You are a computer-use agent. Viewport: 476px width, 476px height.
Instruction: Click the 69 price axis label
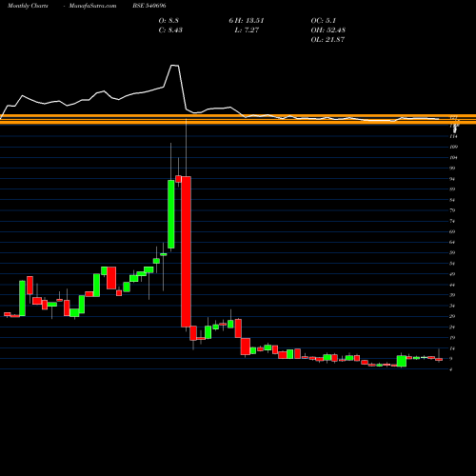point(452,231)
